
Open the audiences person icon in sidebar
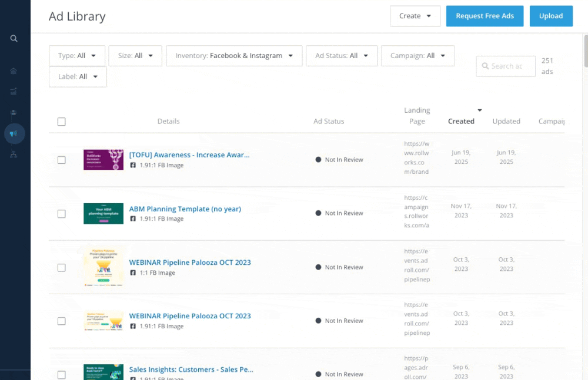(x=14, y=112)
